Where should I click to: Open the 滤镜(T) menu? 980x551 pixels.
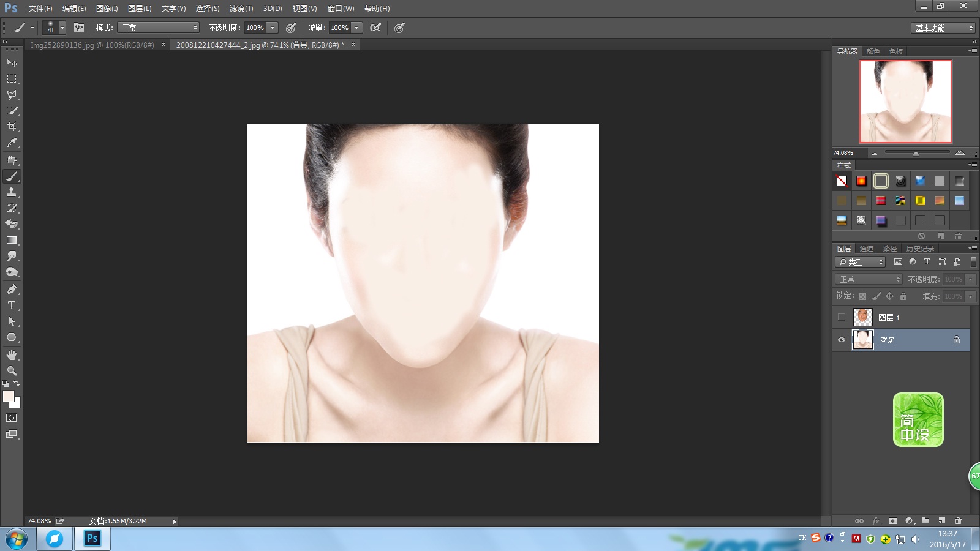(241, 9)
